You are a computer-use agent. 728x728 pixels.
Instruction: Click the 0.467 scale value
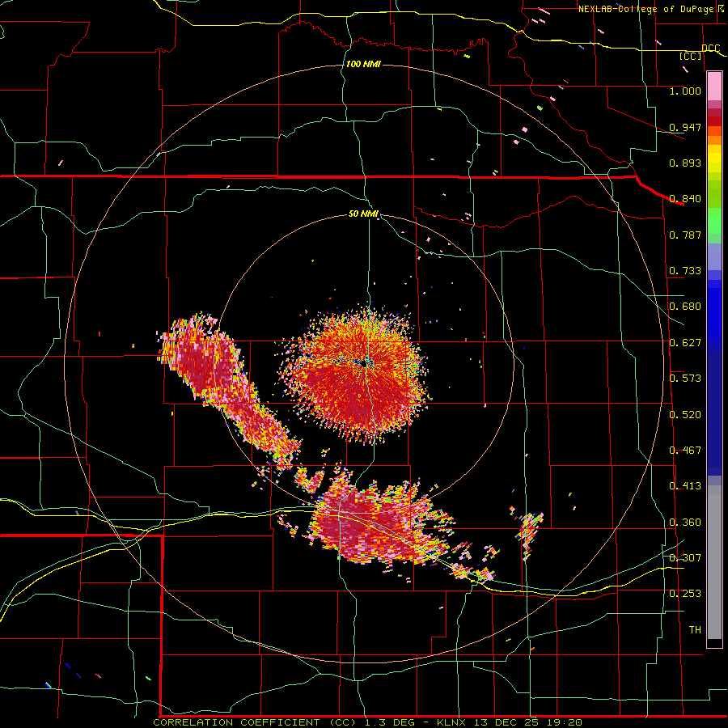pos(685,451)
